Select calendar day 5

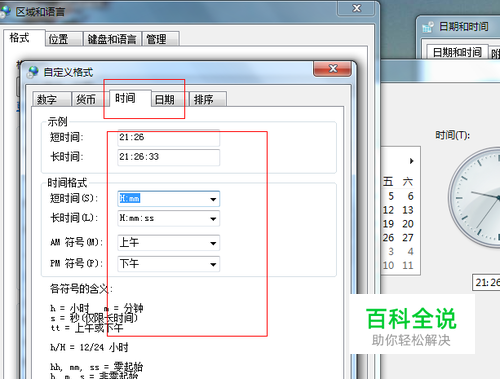(x=391, y=196)
